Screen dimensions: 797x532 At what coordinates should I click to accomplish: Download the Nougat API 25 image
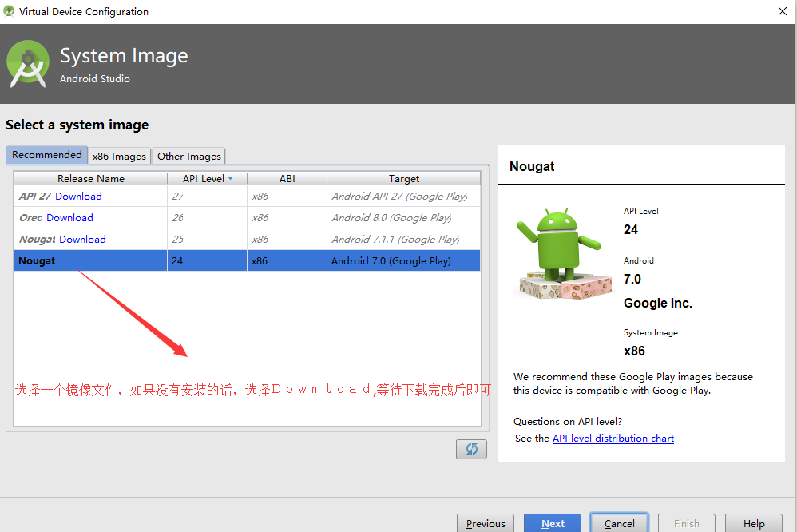(82, 239)
